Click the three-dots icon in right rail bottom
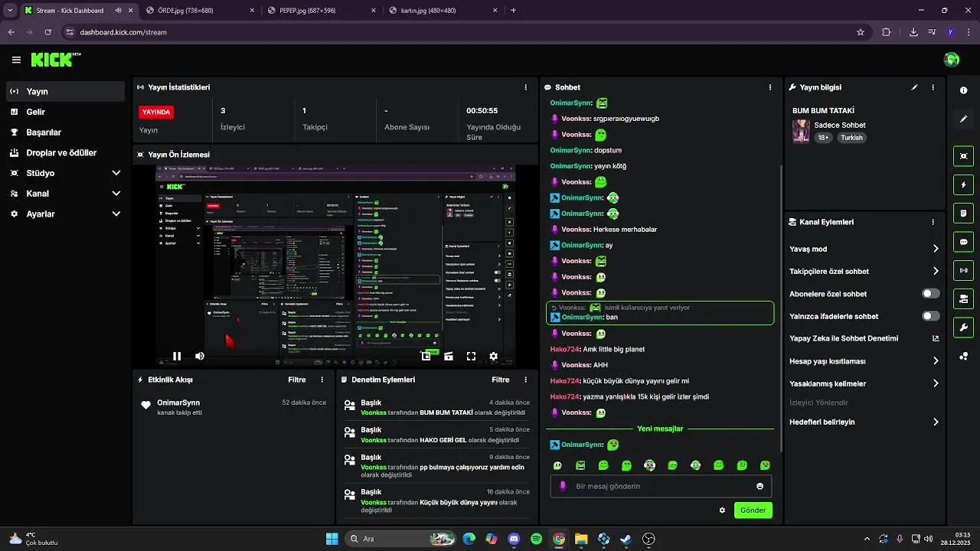The image size is (980, 551). click(x=963, y=357)
